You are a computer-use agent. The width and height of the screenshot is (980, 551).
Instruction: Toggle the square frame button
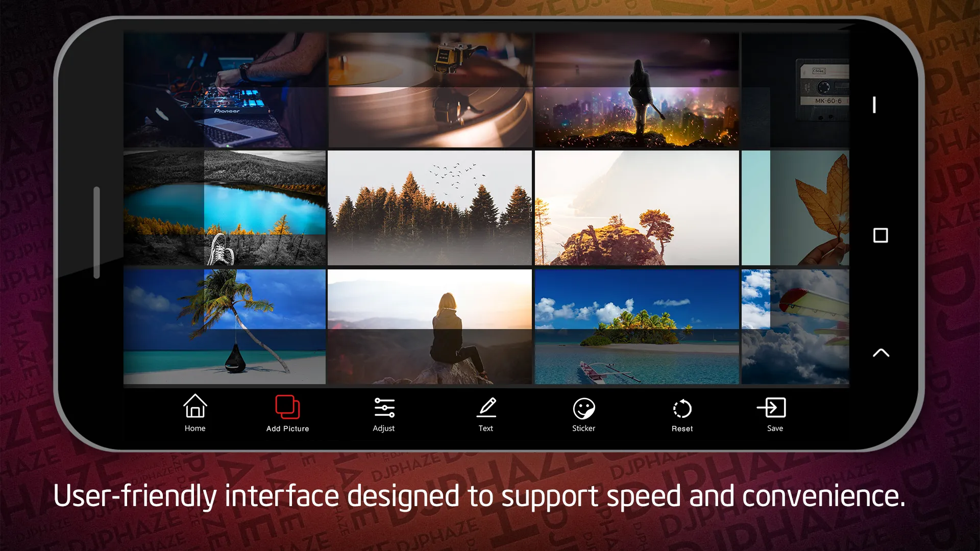[x=880, y=236]
